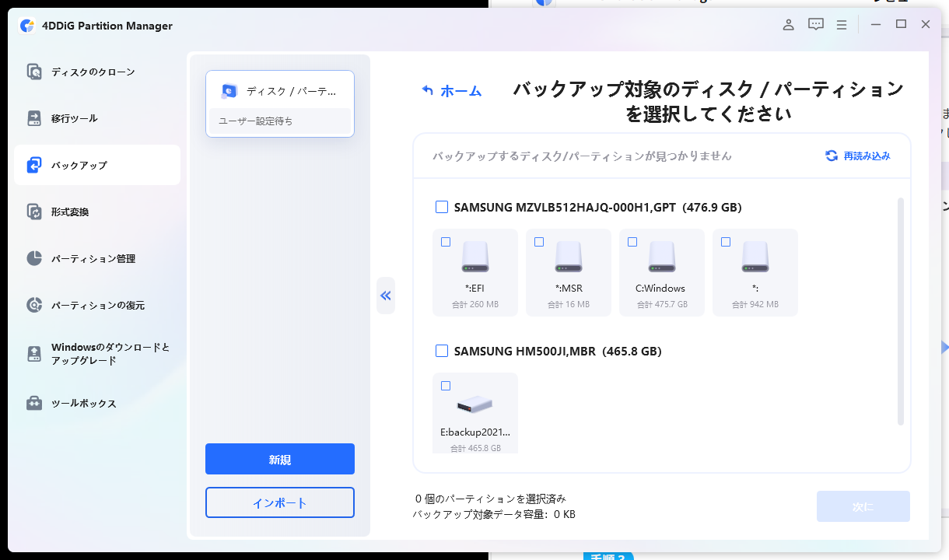Open the user account icon
Viewport: 949px width, 560px height.
(789, 25)
